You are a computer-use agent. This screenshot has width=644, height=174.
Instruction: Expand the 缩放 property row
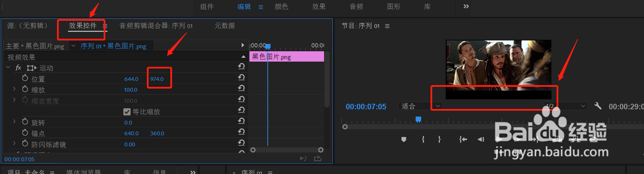(14, 89)
